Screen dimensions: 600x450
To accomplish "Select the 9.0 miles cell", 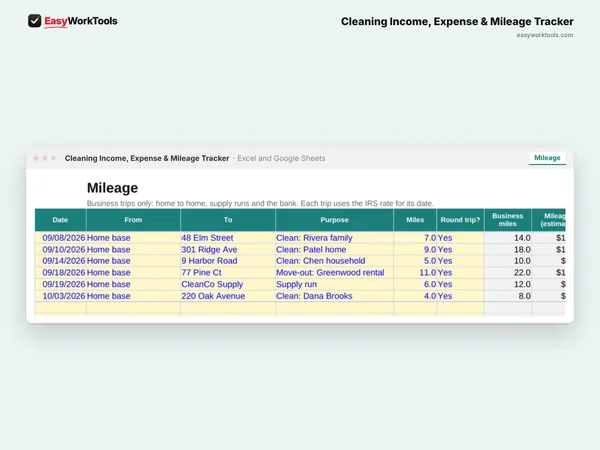I will (415, 249).
